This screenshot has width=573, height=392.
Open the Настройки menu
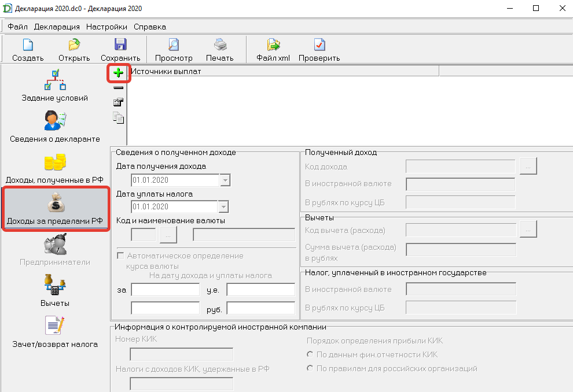pos(106,27)
